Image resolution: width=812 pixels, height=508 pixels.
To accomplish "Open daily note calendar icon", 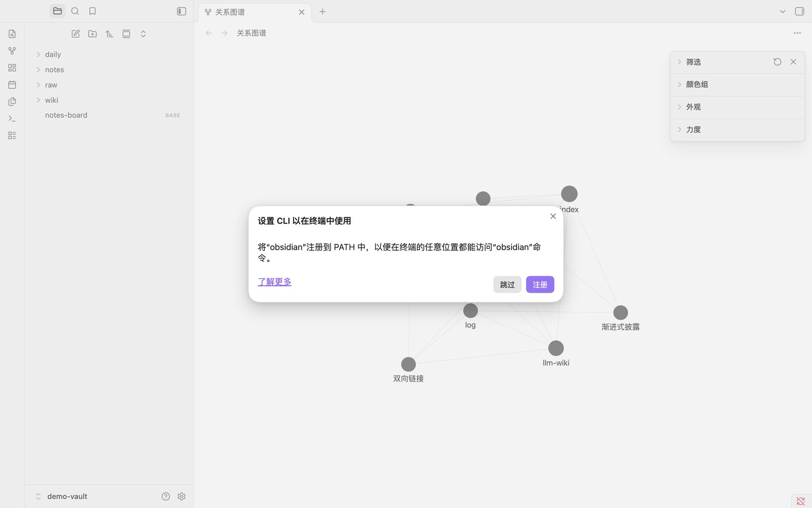I will tap(12, 85).
